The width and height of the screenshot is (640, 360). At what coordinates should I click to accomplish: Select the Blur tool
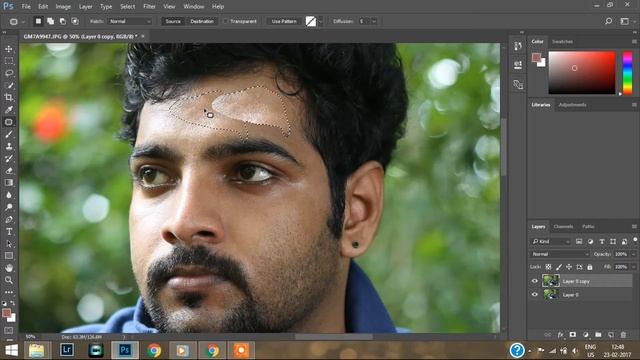point(9,195)
